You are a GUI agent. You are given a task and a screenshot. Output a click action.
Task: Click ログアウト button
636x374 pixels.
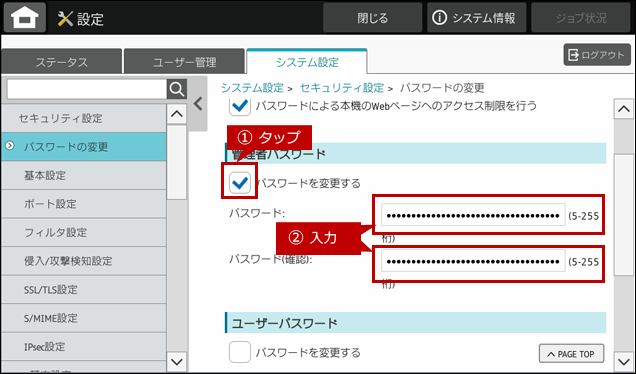click(x=597, y=55)
